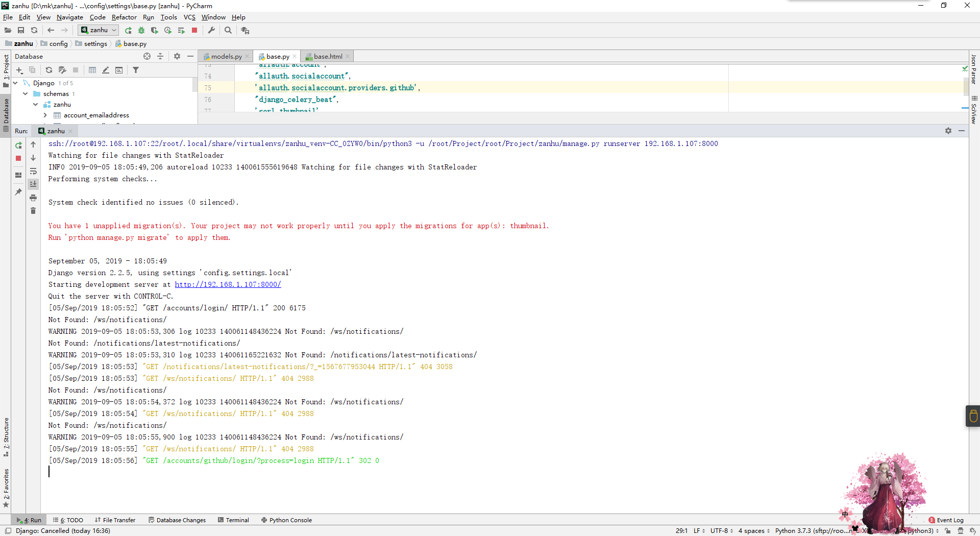The width and height of the screenshot is (980, 536).
Task: Edit source pencil icon in Database panel
Action: point(106,70)
